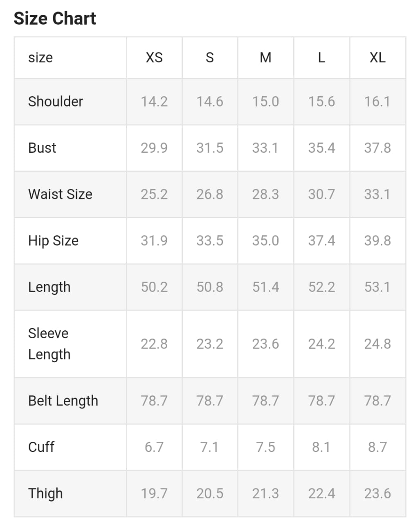Viewport: 420px width, 524px height.
Task: Select the Bust row label
Action: [x=42, y=148]
